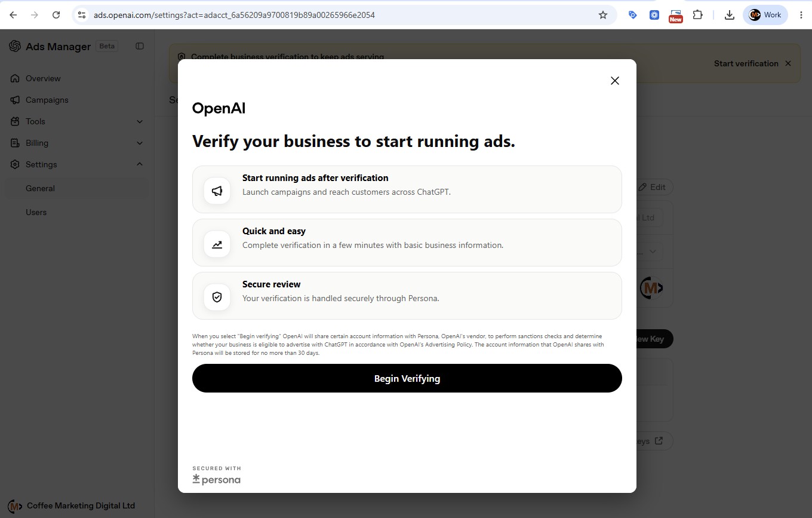
Task: Click the Persona logo at dialog bottom
Action: coord(217,479)
